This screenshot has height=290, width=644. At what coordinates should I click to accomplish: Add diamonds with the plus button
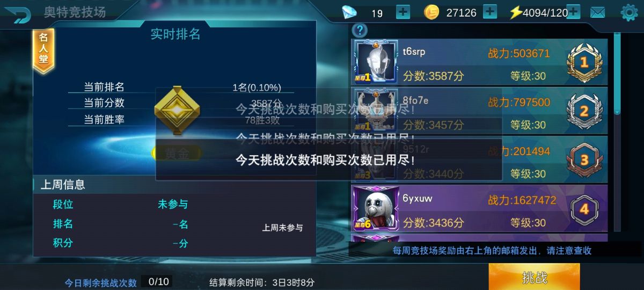(402, 12)
